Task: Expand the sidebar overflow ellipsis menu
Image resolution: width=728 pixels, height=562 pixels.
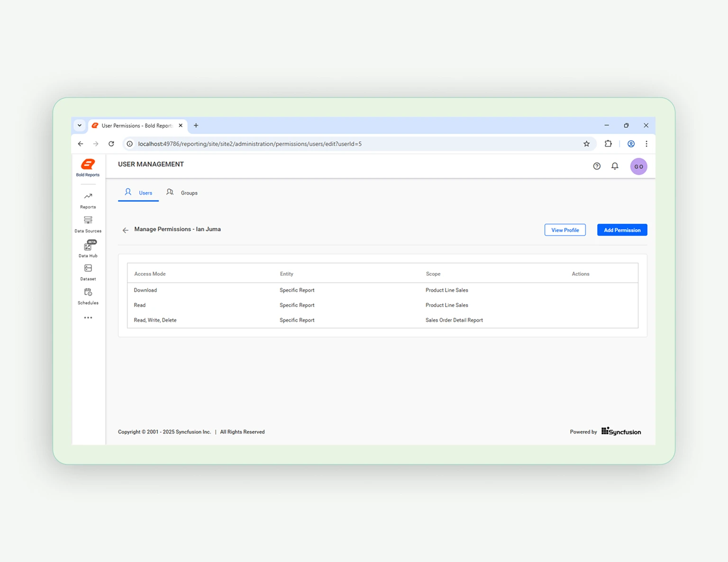Action: coord(88,317)
